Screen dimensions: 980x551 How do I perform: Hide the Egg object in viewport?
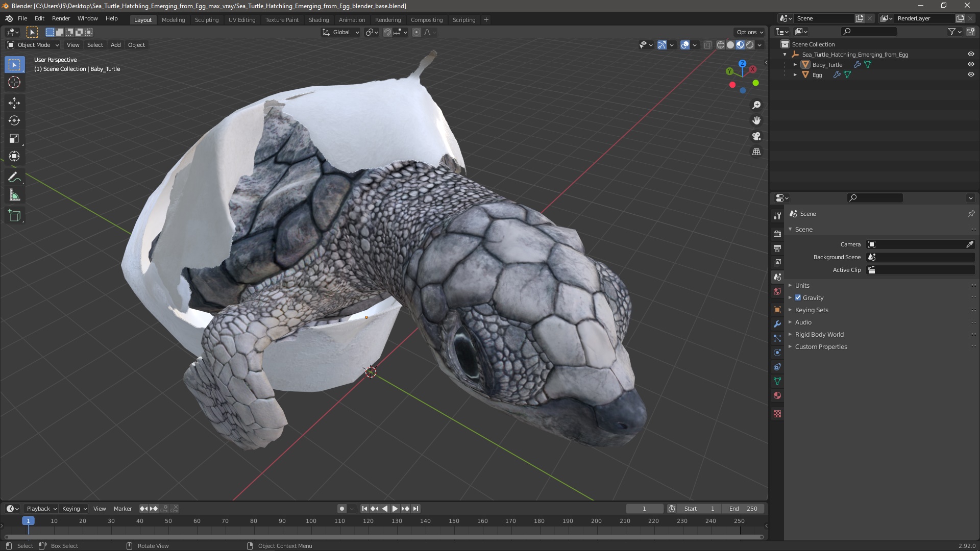(x=971, y=75)
